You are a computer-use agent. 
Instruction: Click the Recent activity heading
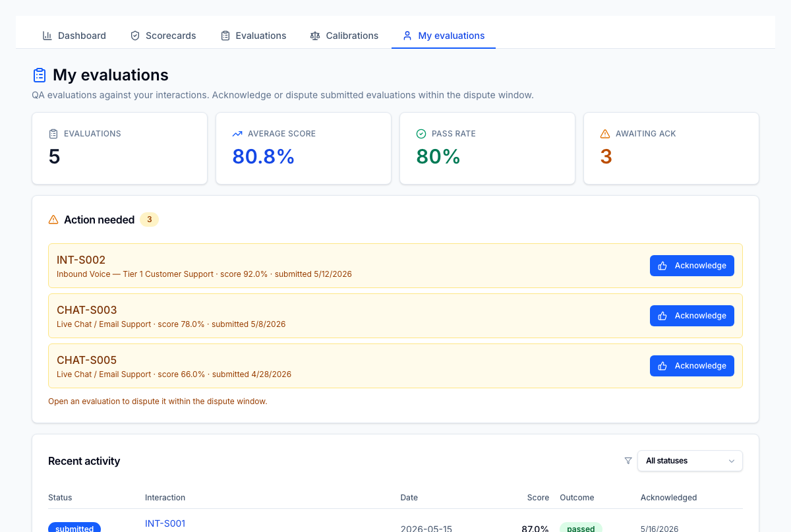(84, 461)
